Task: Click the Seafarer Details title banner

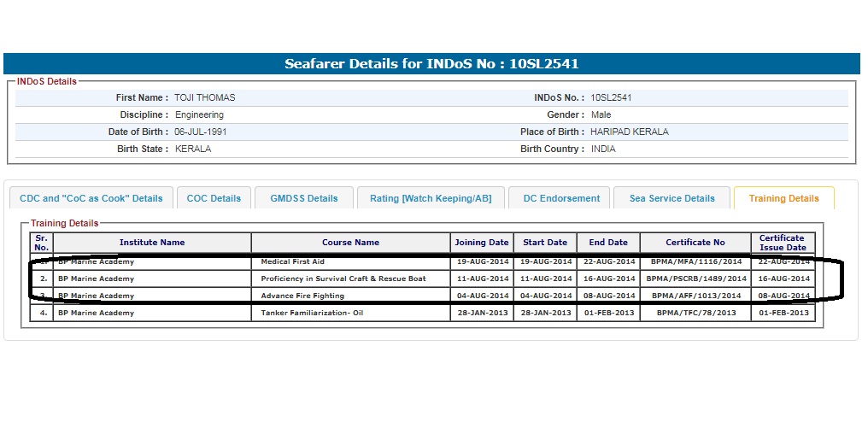Action: tap(431, 64)
